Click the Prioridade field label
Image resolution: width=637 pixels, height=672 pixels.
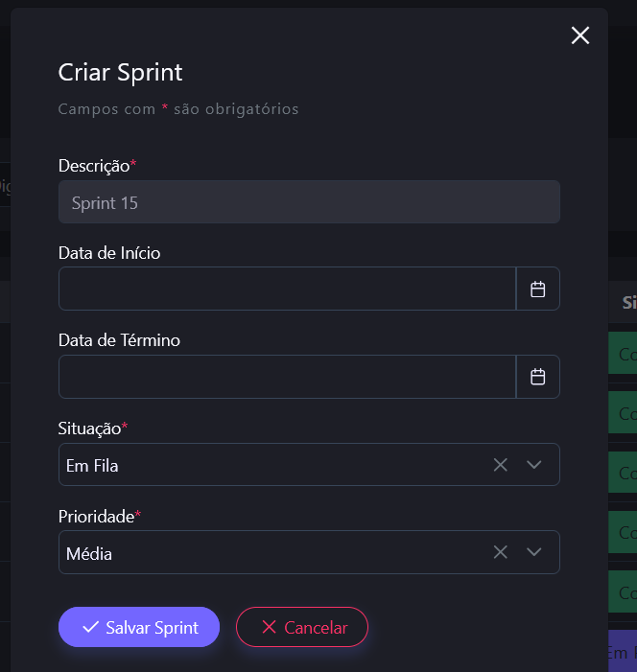[96, 517]
